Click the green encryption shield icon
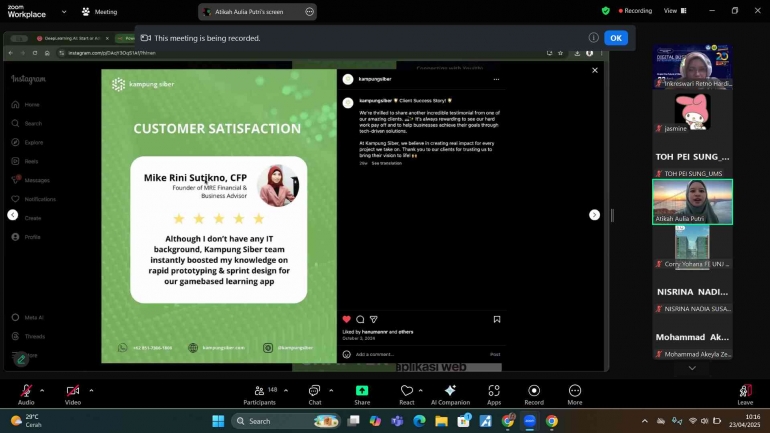This screenshot has height=433, width=770. (605, 11)
